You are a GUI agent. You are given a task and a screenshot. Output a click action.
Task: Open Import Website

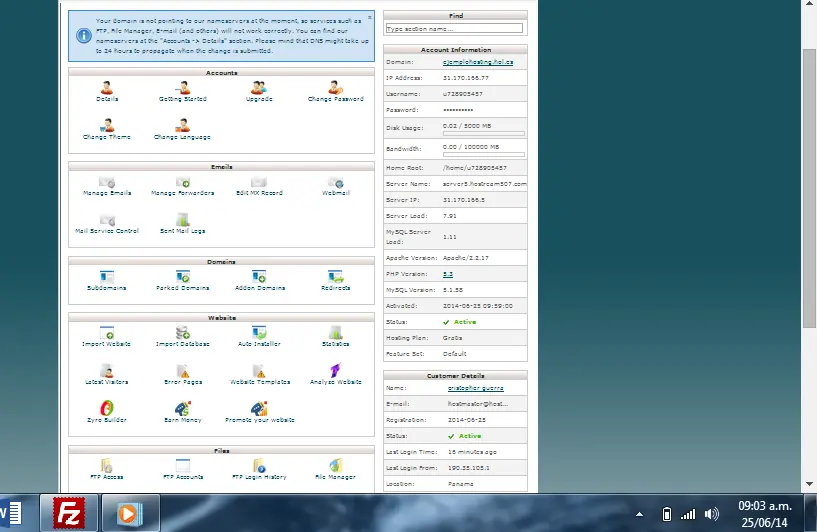click(107, 332)
